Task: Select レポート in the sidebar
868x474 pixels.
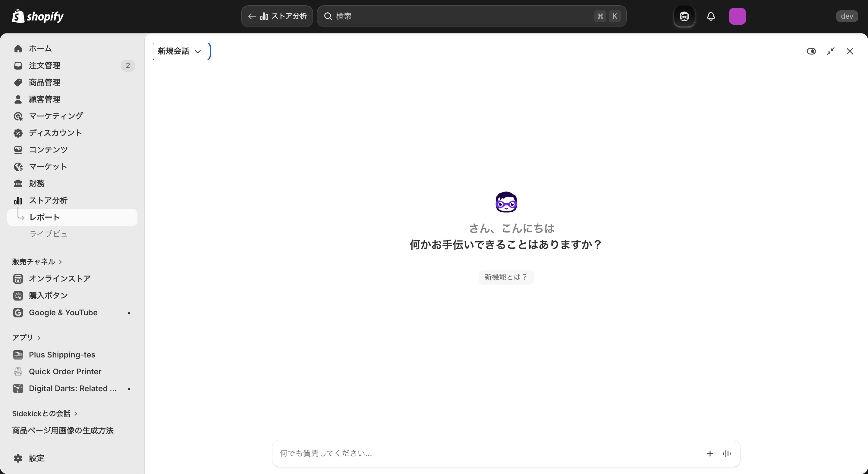Action: (44, 217)
